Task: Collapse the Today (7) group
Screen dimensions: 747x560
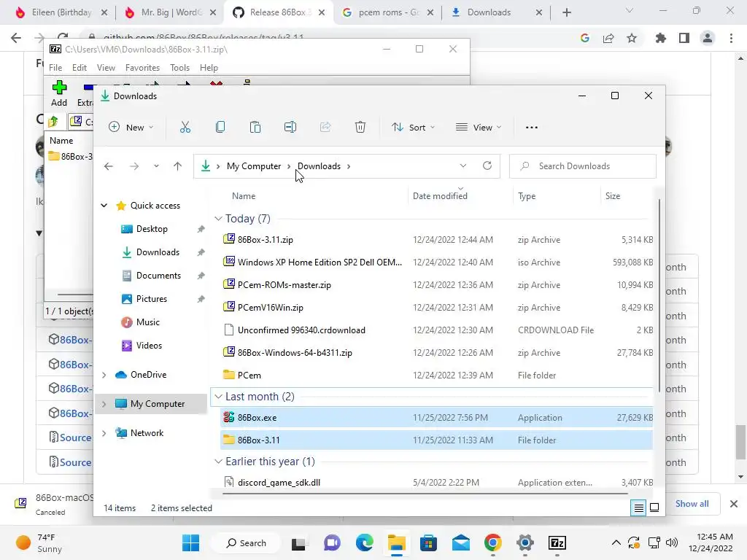Action: pyautogui.click(x=218, y=219)
